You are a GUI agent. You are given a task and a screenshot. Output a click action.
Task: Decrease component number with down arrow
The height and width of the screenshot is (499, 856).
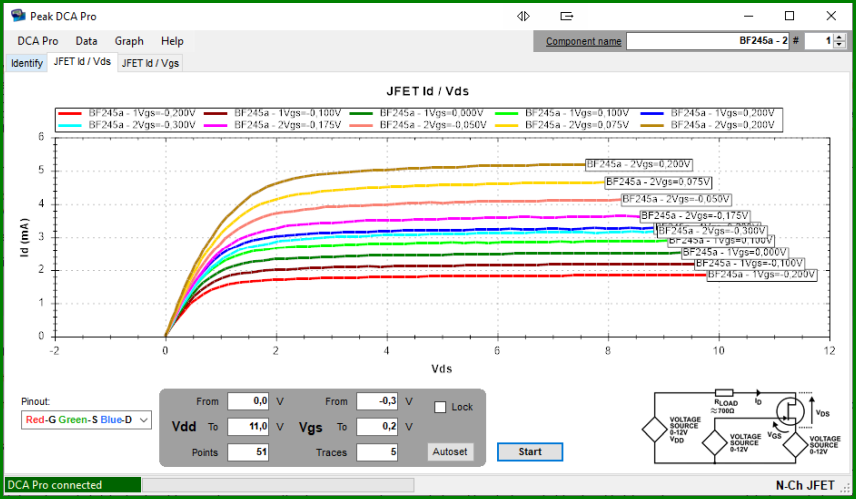[840, 45]
